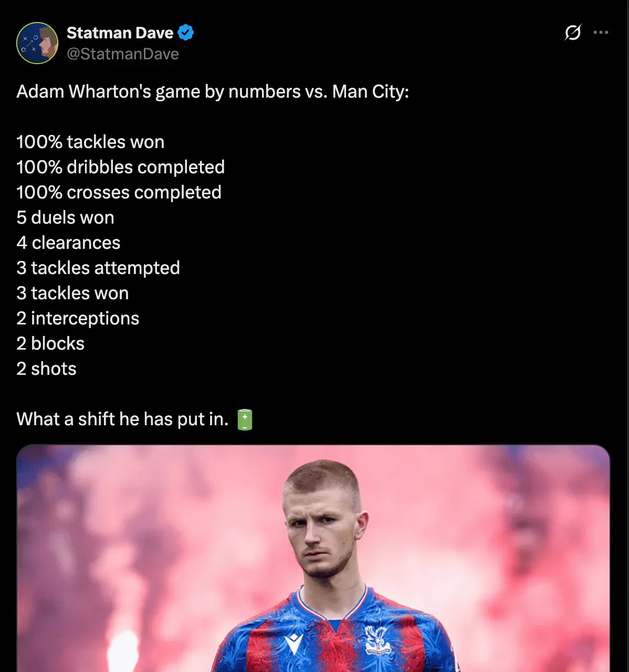Click the "5 duels won" stat

[65, 218]
